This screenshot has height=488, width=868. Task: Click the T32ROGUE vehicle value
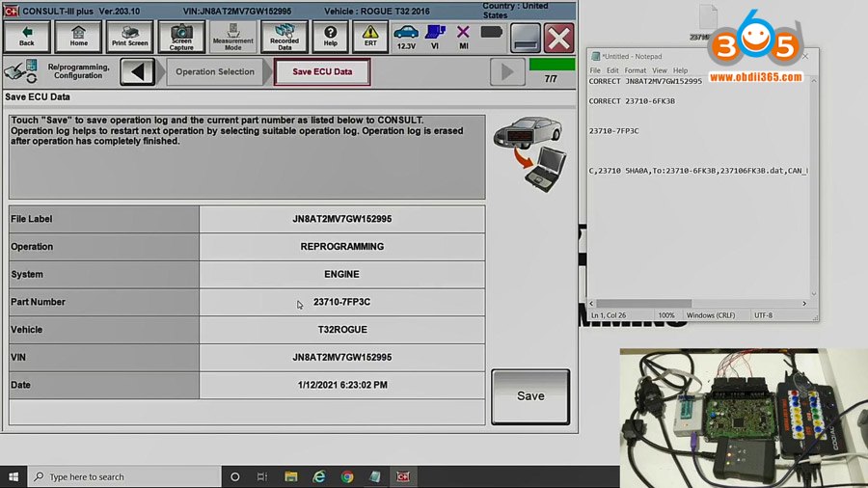click(342, 330)
